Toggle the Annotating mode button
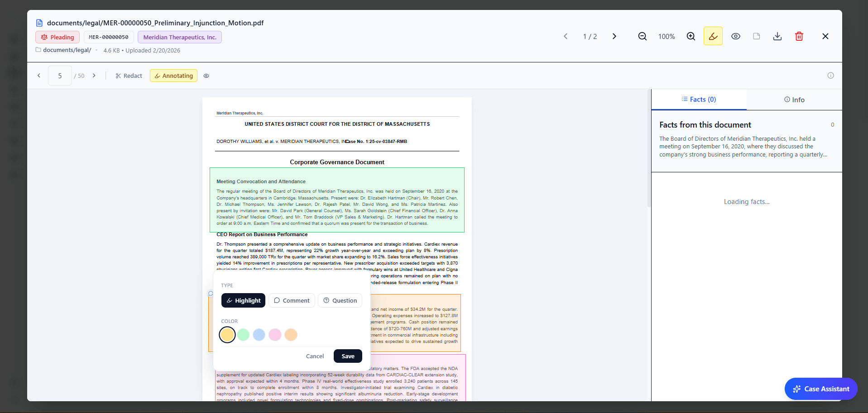 [x=174, y=76]
